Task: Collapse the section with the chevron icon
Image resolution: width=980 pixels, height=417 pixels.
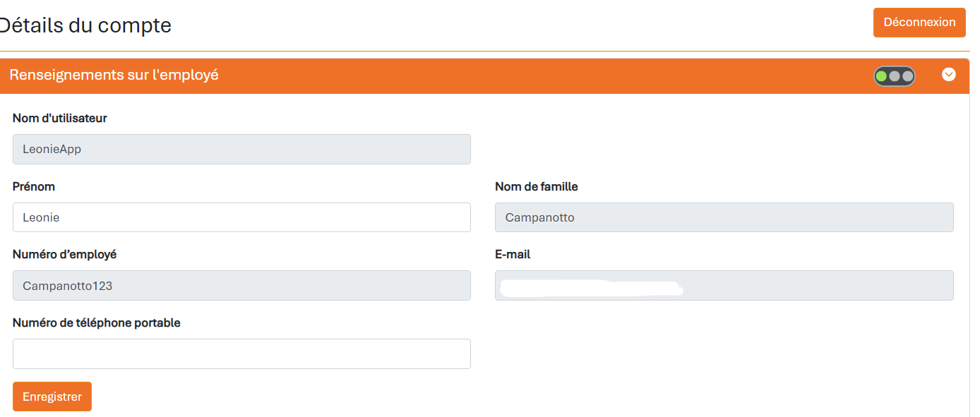Action: tap(948, 74)
